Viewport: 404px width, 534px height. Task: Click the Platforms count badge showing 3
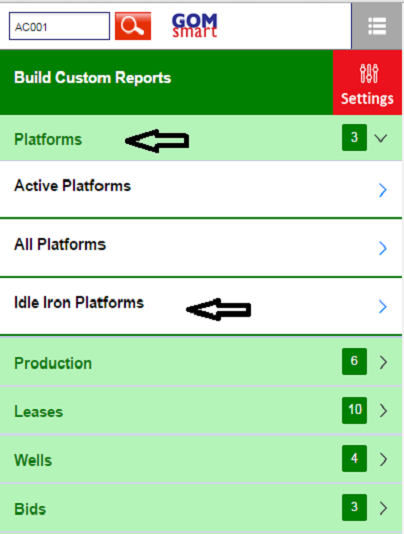(x=354, y=138)
